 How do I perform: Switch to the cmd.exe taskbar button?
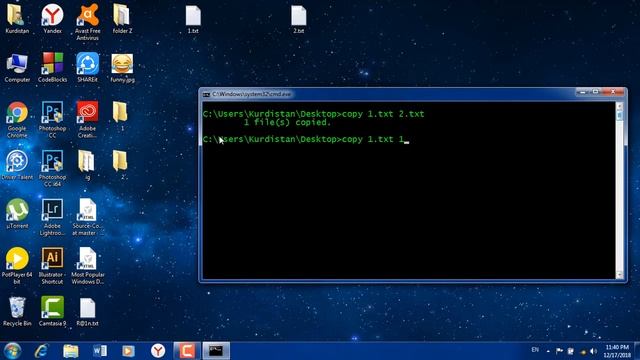point(216,351)
